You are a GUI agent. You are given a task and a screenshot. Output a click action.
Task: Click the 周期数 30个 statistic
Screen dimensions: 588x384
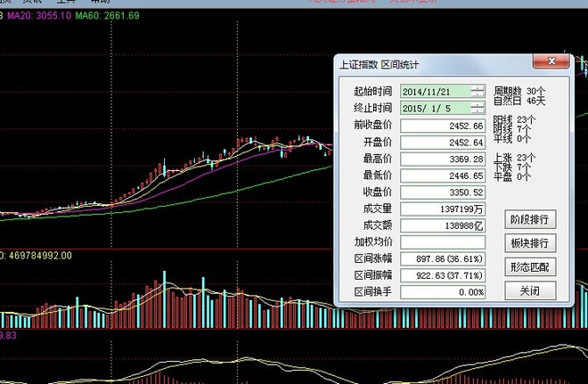point(519,91)
